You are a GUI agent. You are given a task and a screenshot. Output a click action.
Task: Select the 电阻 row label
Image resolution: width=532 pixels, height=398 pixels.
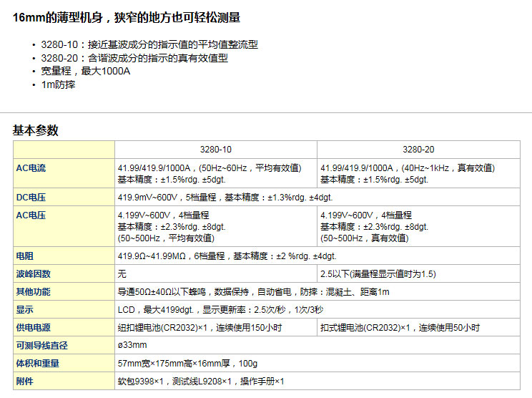tap(24, 256)
